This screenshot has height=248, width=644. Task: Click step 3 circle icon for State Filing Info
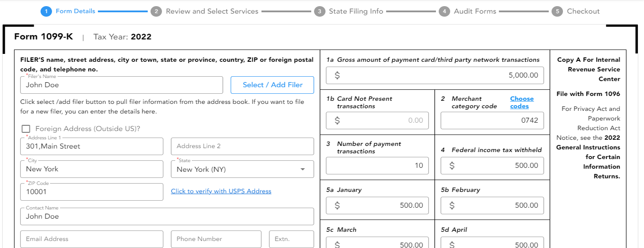coord(320,11)
